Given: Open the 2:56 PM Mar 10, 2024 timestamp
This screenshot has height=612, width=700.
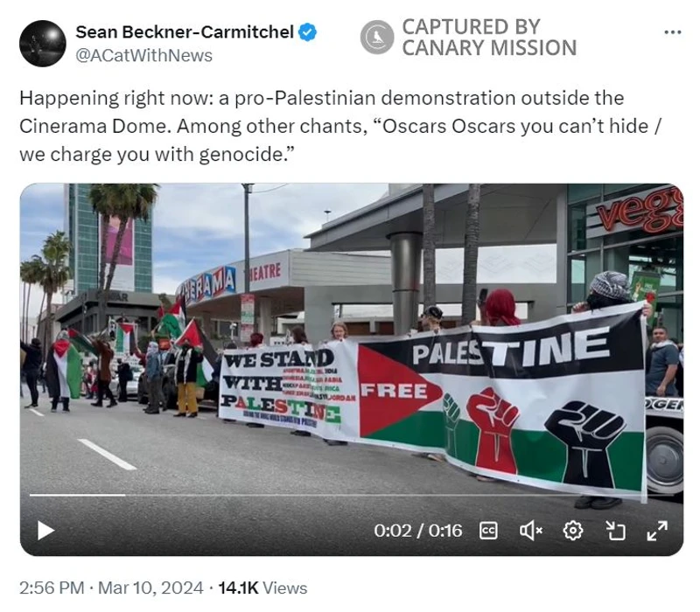Looking at the screenshot, I should coord(111,588).
